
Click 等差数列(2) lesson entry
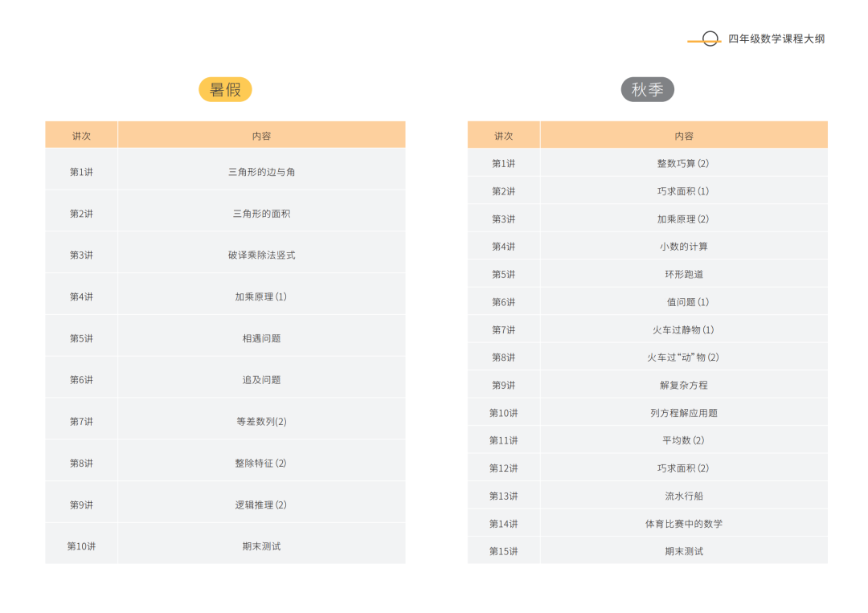(261, 421)
